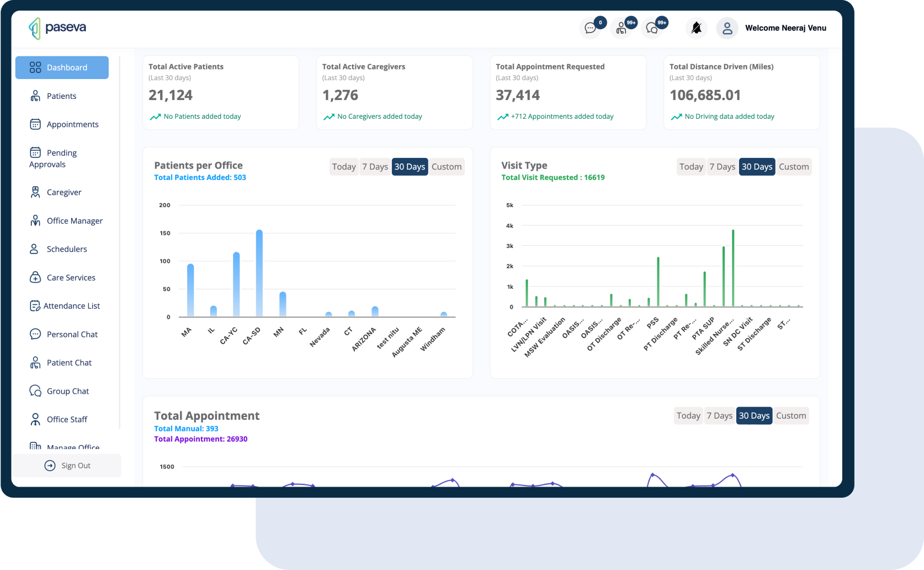924x570 pixels.
Task: Select 30 Days for Total Appointment chart
Action: pos(754,416)
